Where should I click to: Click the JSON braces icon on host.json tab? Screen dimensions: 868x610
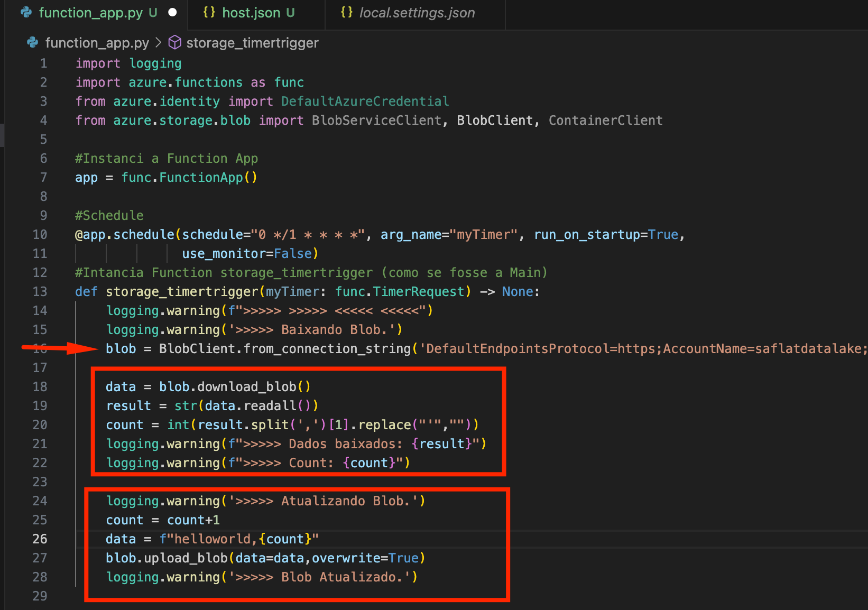click(209, 12)
